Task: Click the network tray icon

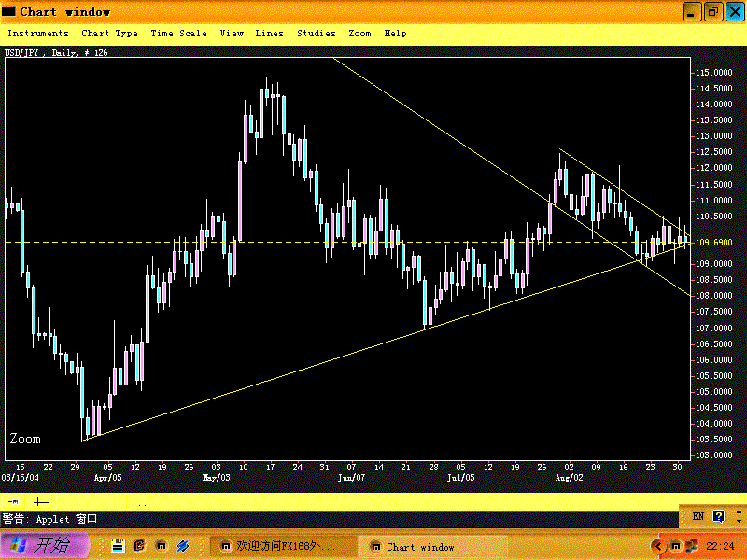Action: pos(691,546)
